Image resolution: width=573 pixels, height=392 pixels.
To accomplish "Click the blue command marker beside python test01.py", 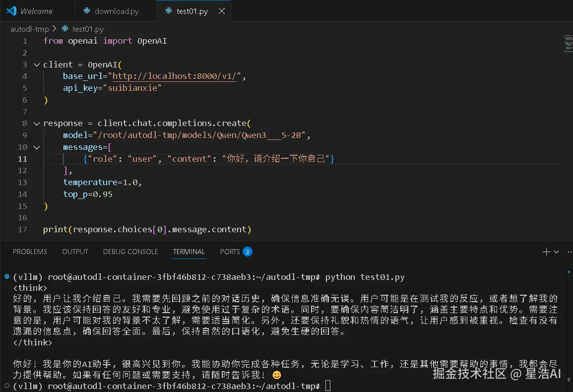I will coord(7,276).
